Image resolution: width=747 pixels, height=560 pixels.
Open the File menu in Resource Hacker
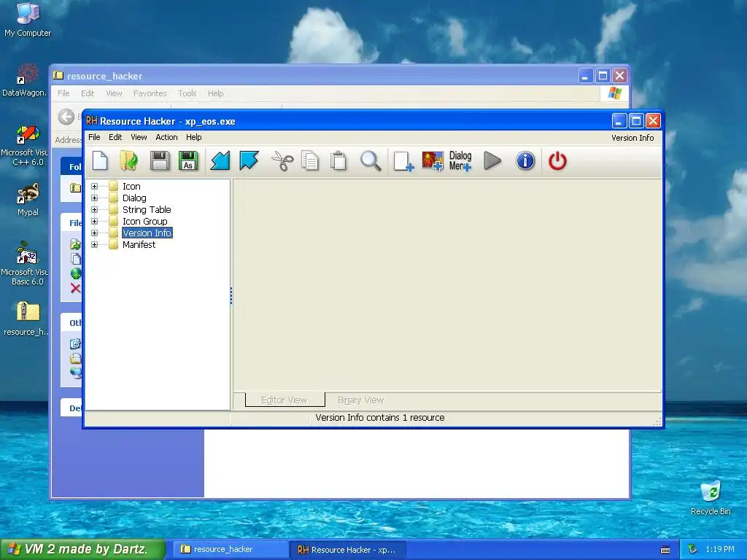pyautogui.click(x=94, y=137)
